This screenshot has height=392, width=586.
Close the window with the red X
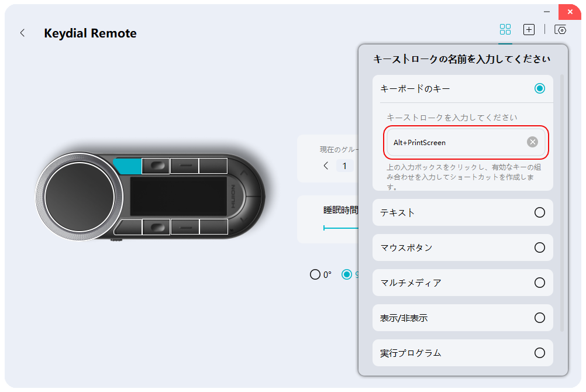click(570, 12)
